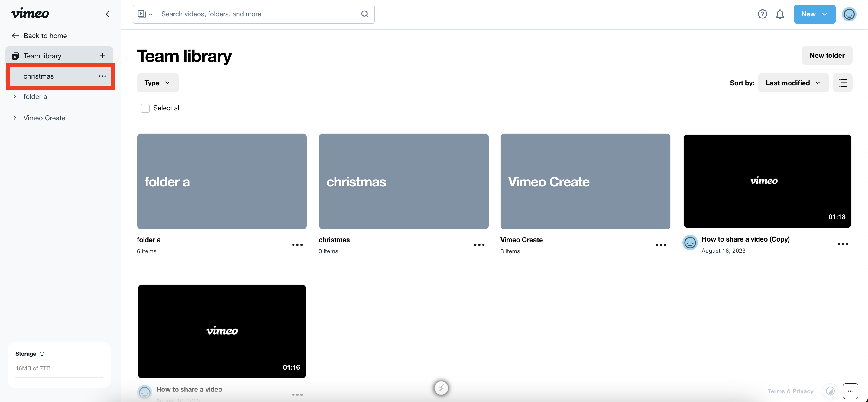Open the christmas folder in sidebar

pos(38,76)
